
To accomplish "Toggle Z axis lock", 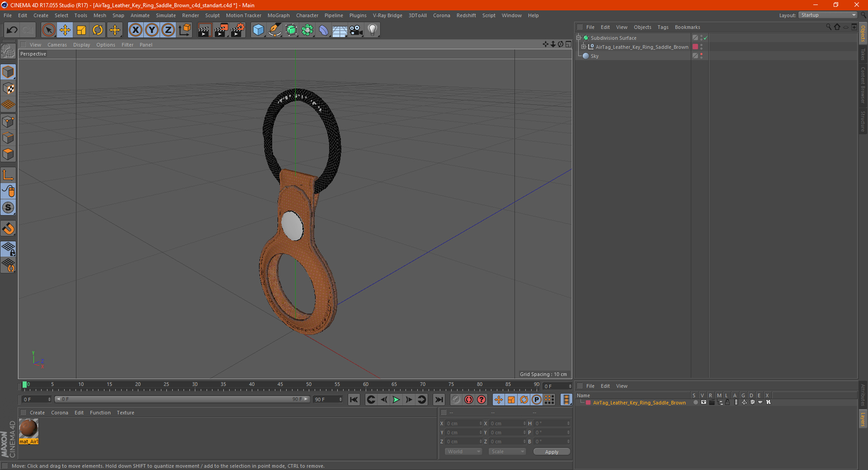I will pos(168,30).
